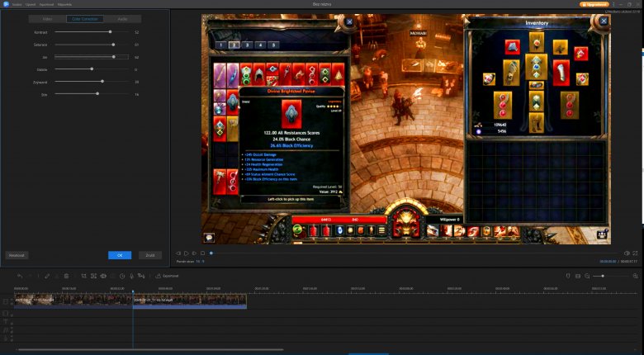Click the preview volume icon
Screen dimensions: 644x355
[x=627, y=253]
